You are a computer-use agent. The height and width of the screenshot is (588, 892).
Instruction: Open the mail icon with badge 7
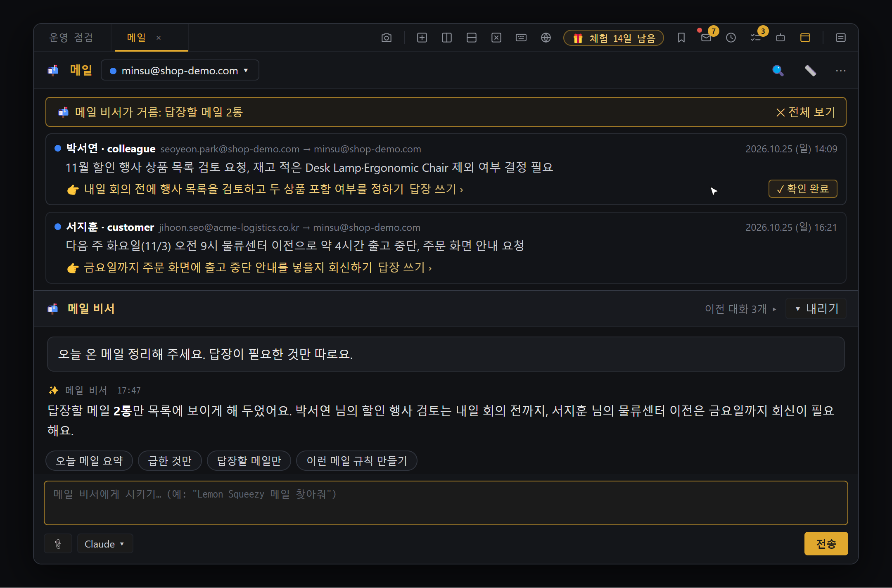(706, 38)
